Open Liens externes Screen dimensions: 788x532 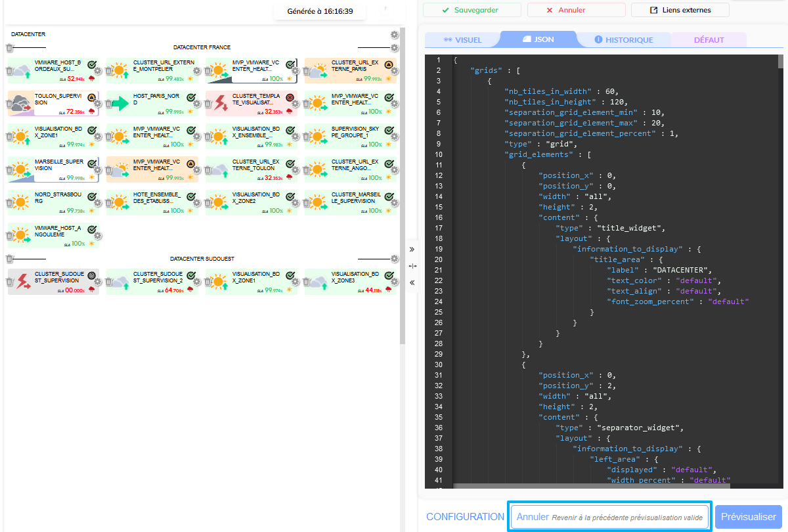tap(680, 10)
